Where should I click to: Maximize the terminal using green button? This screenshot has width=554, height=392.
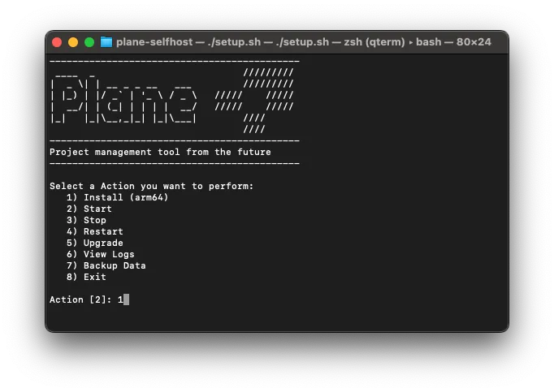tap(89, 42)
